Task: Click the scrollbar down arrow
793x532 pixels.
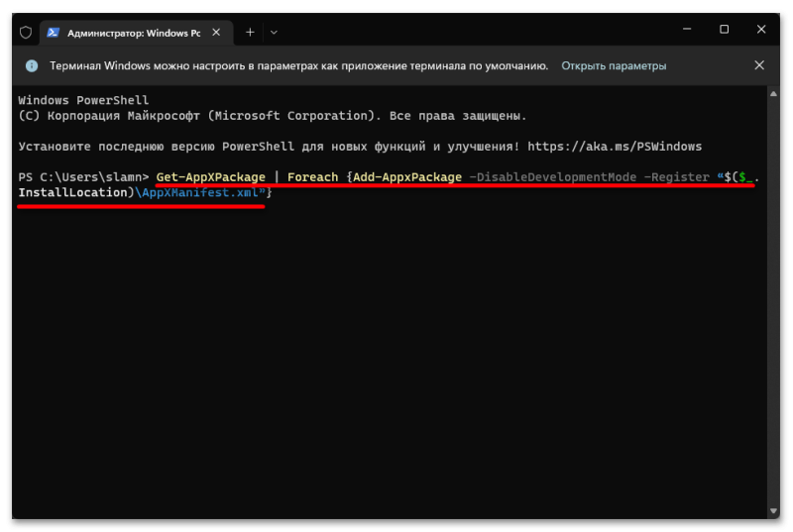Action: (773, 511)
